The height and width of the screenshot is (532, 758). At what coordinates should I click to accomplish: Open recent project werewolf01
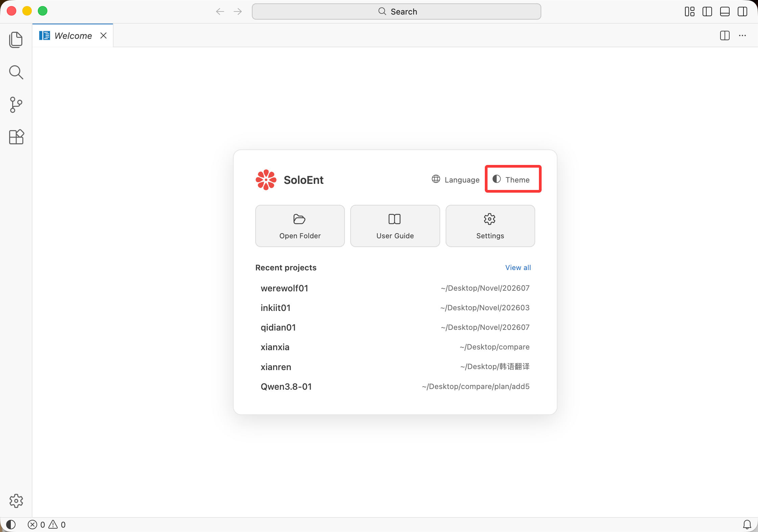395,288
